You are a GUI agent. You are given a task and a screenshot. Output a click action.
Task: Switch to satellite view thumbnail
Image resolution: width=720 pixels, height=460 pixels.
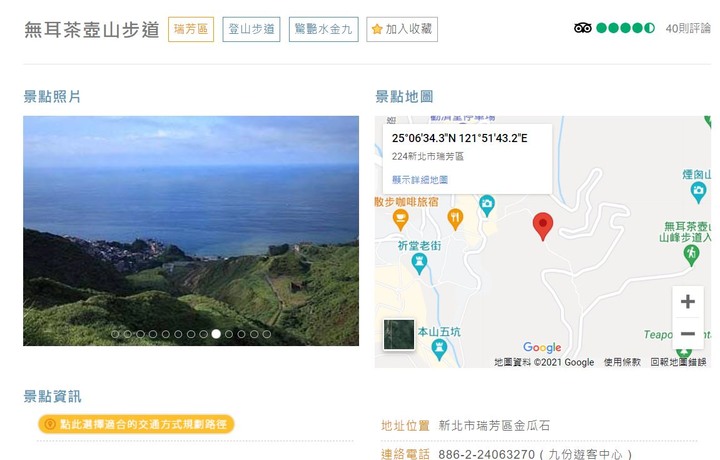pyautogui.click(x=399, y=335)
